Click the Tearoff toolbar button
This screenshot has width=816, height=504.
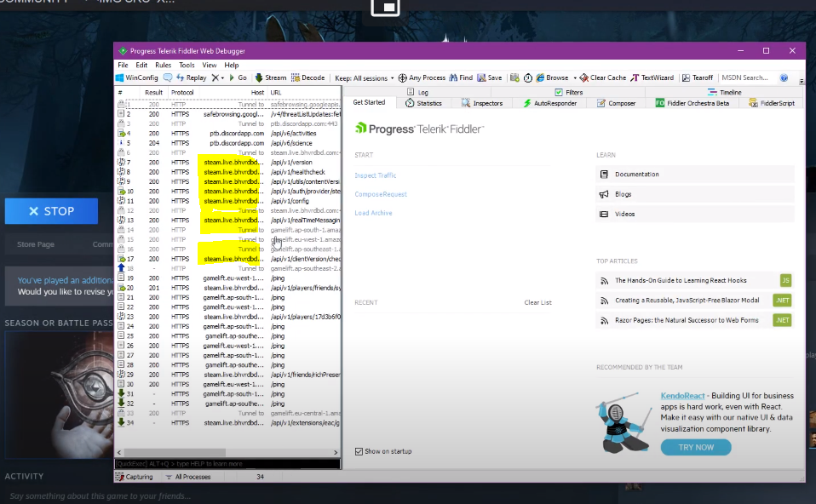[x=698, y=77]
